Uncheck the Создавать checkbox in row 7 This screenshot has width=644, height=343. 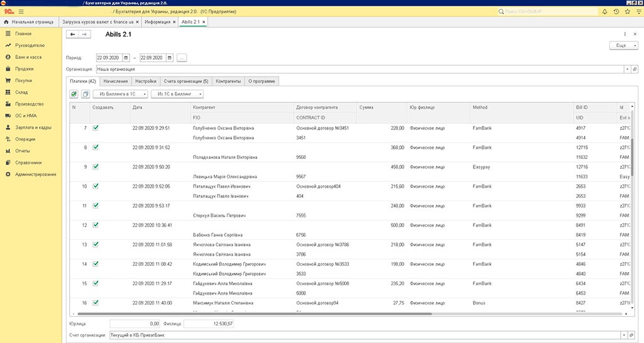tap(96, 128)
